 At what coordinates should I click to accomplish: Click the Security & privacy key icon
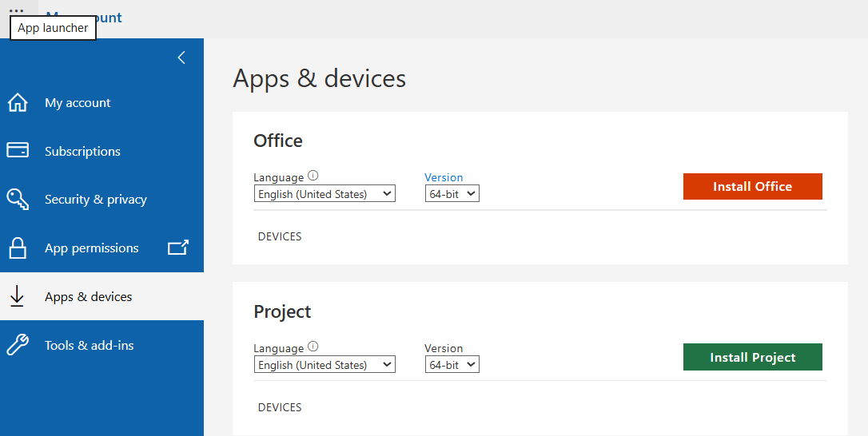coord(18,199)
